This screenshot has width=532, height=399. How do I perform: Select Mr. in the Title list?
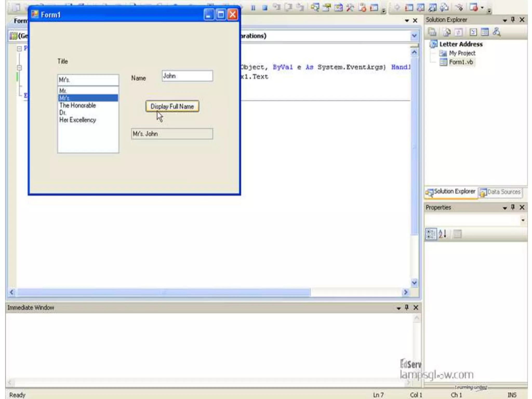click(88, 91)
